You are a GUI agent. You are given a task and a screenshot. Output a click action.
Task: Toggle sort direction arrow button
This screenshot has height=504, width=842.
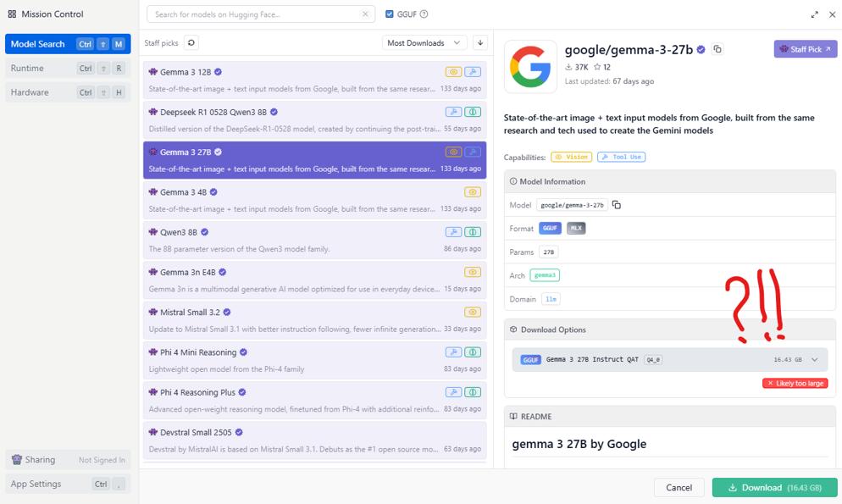(480, 43)
